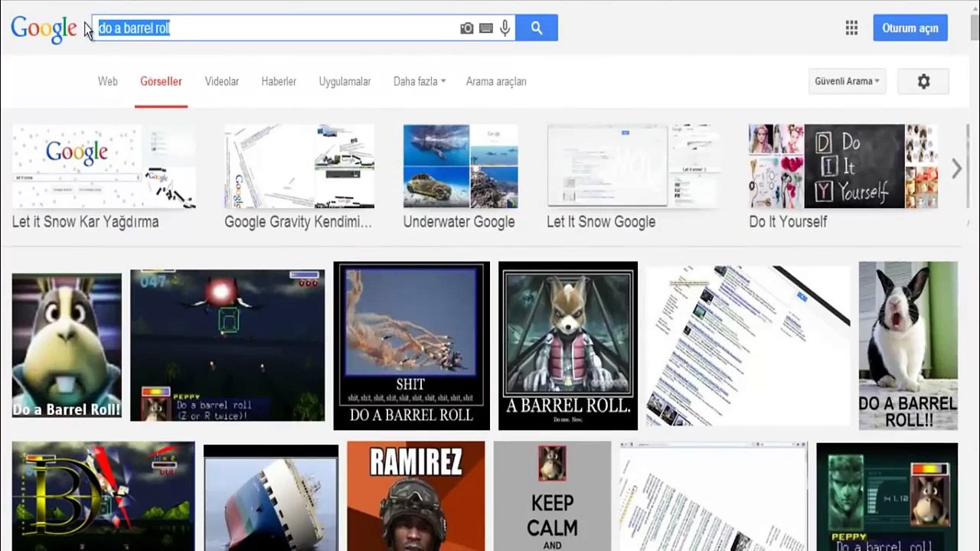Switch to the Videolar tab
This screenshot has width=980, height=551.
point(222,81)
